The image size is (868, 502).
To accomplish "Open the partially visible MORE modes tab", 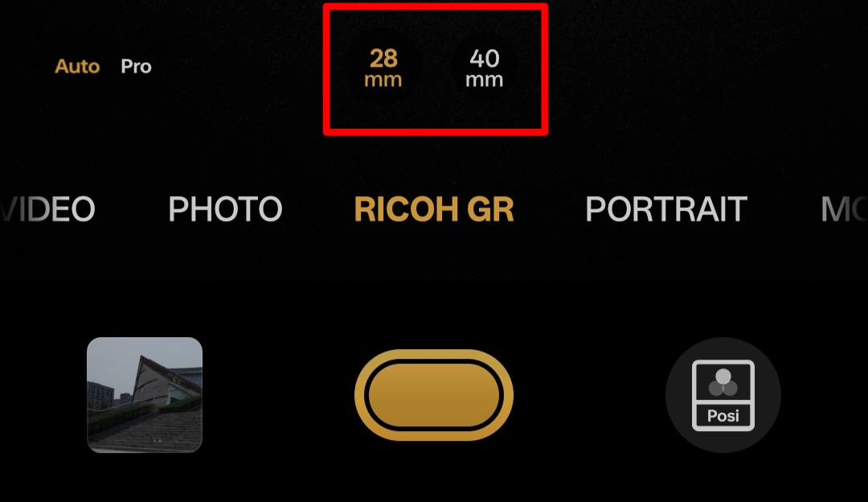I will (x=844, y=209).
